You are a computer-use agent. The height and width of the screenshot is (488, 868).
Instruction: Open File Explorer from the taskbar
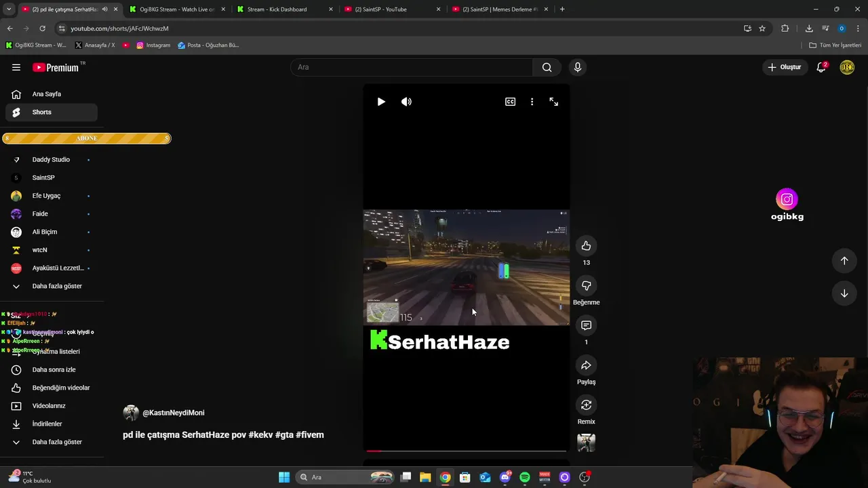[x=425, y=477]
